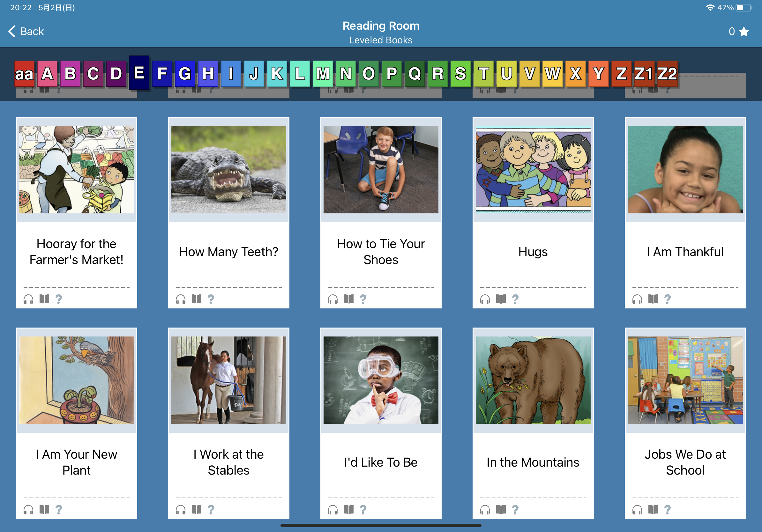
Task: Select the level M tab
Action: coord(323,74)
